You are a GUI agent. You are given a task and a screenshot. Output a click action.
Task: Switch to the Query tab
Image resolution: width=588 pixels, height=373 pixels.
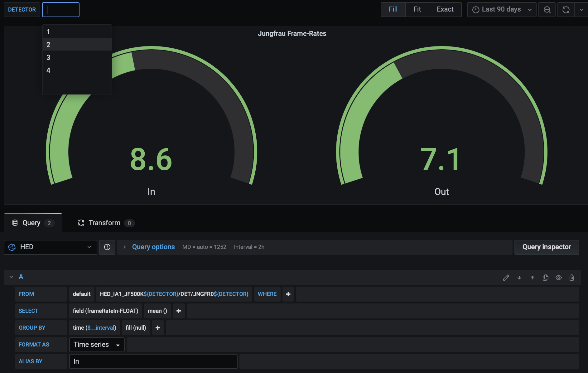[x=33, y=223]
